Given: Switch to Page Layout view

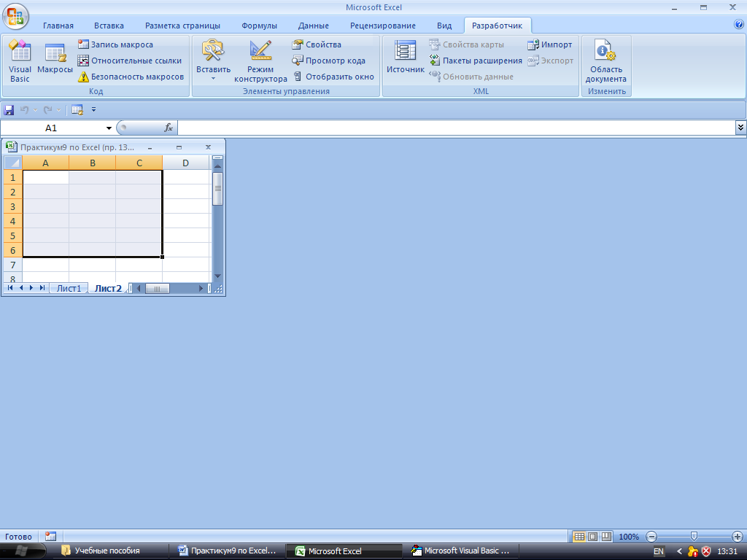Looking at the screenshot, I should pos(592,537).
